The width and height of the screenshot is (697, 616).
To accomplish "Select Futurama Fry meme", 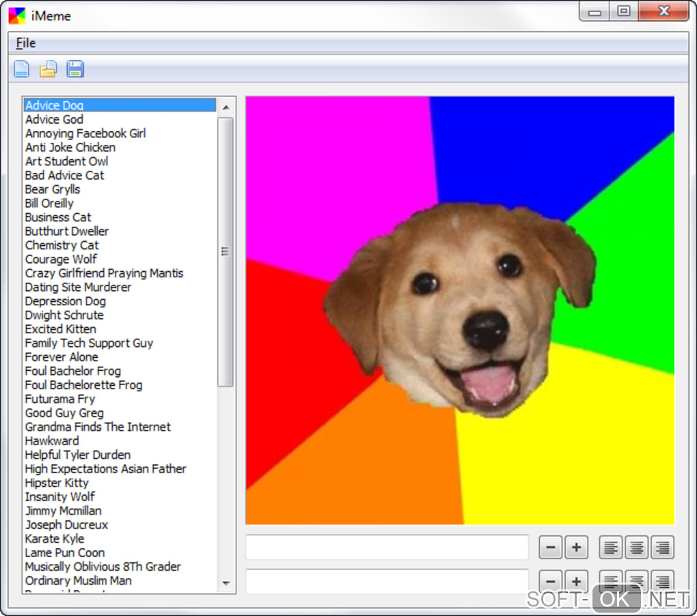I will click(120, 400).
